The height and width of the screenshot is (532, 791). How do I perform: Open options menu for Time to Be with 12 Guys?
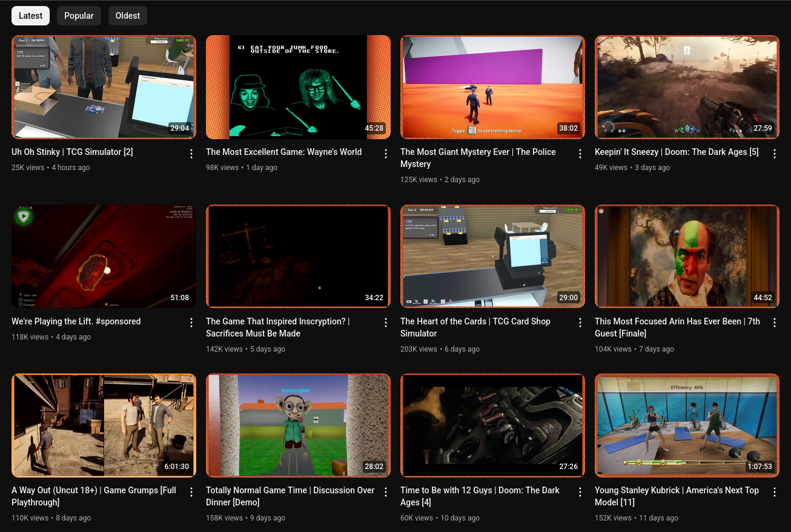coord(580,492)
